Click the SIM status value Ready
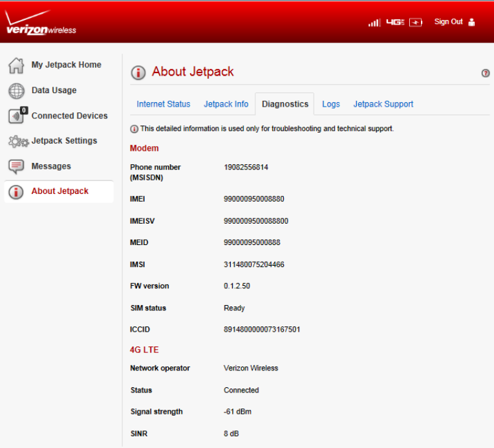The width and height of the screenshot is (494, 448). coord(234,308)
